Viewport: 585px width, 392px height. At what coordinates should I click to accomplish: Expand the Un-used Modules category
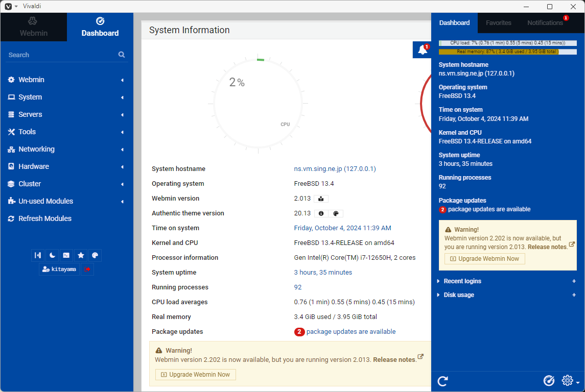coord(66,201)
